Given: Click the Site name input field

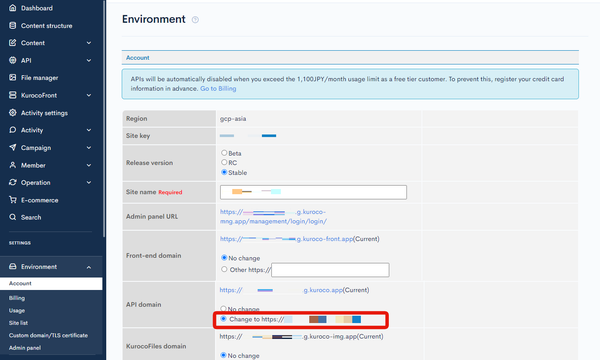Looking at the screenshot, I should [x=313, y=192].
